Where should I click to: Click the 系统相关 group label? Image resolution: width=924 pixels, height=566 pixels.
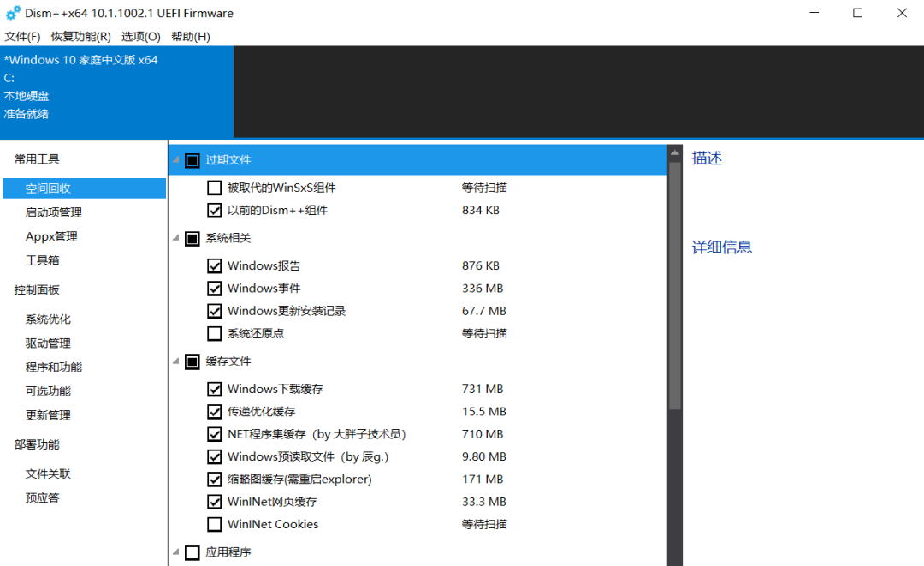click(x=228, y=237)
